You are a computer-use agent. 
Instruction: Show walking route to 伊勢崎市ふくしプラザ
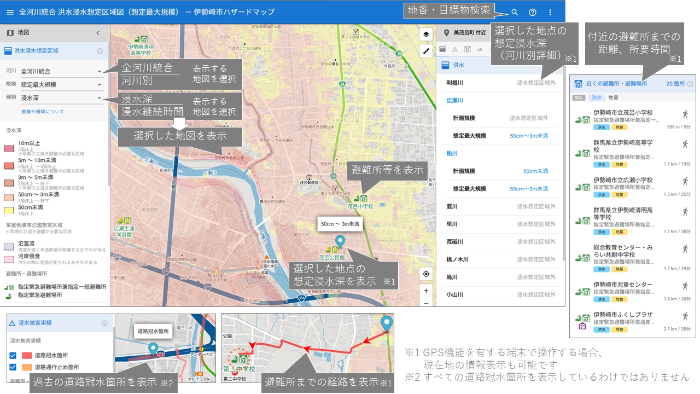coord(685,316)
